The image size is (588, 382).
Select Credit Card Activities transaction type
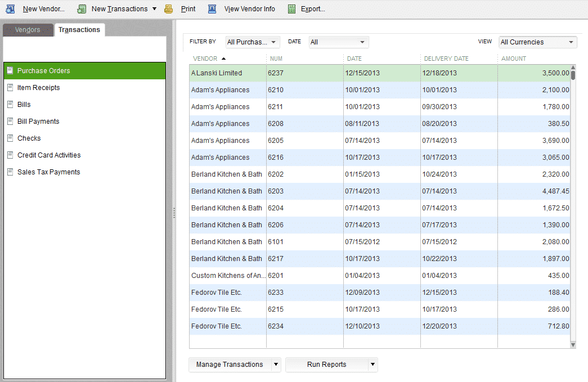85,155
